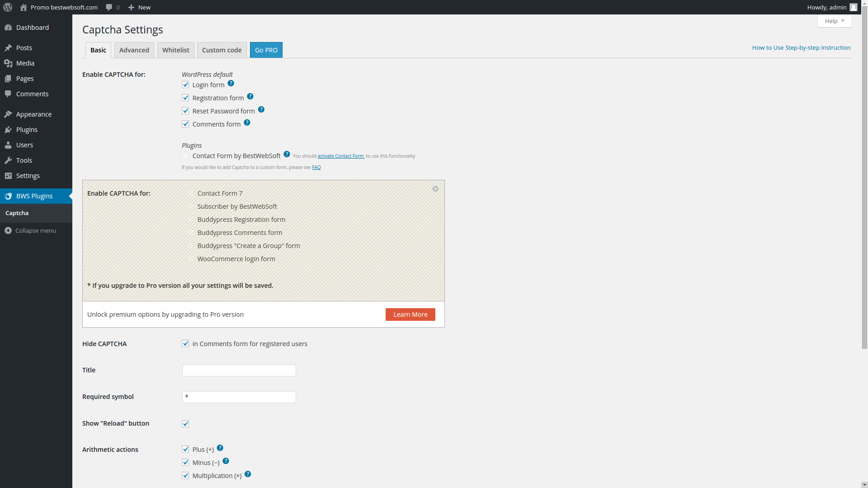Viewport: 868px width, 488px height.
Task: Switch to the Basic tab
Action: tap(98, 50)
